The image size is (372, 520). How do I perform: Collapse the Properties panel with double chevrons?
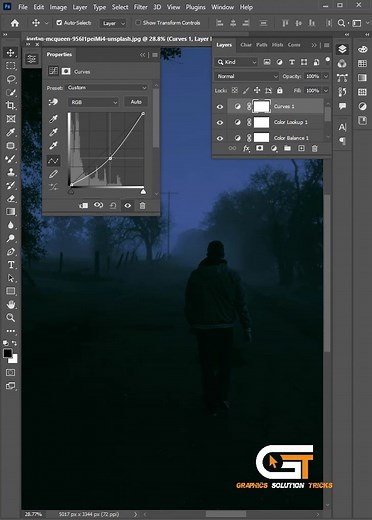pos(143,55)
